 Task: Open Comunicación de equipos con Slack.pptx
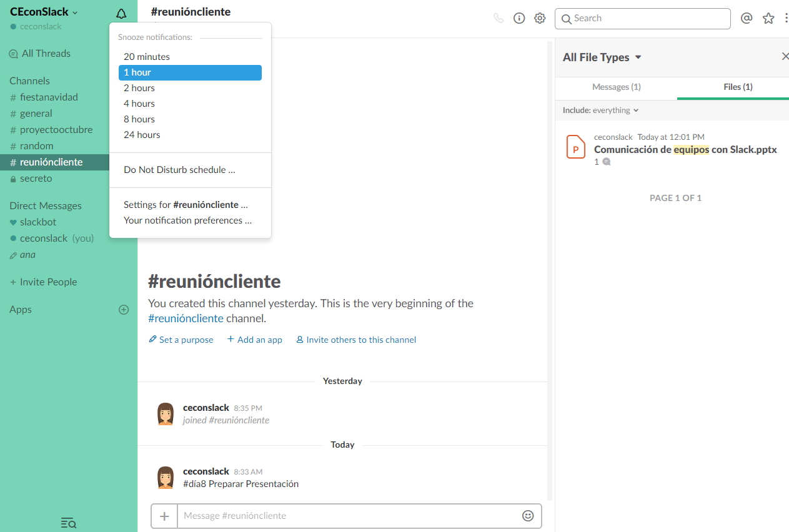pos(685,150)
